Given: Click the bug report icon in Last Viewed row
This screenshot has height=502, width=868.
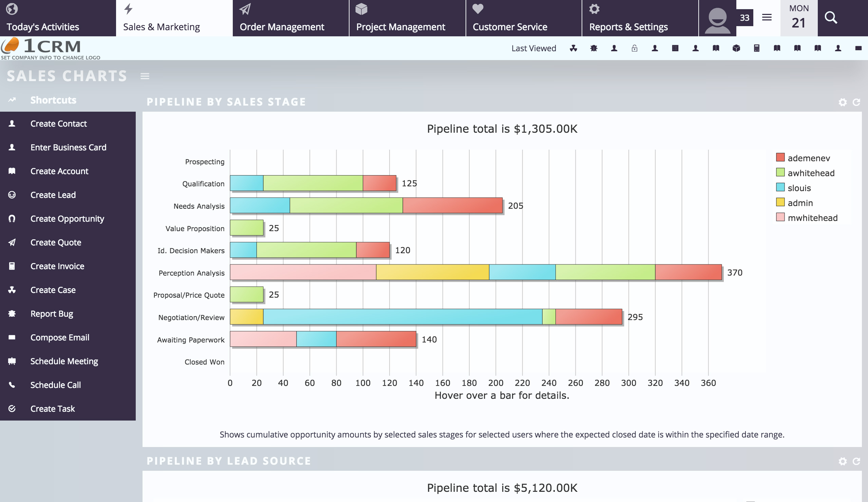Looking at the screenshot, I should (x=593, y=48).
